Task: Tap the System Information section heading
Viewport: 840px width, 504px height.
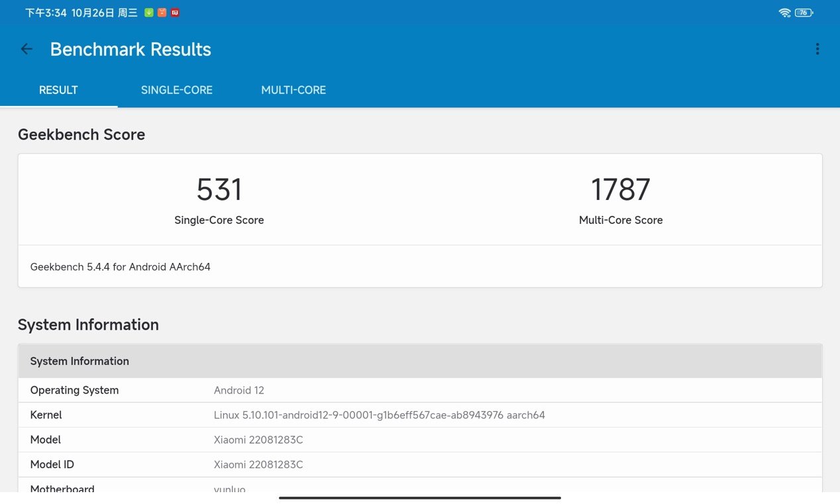Action: (x=88, y=325)
